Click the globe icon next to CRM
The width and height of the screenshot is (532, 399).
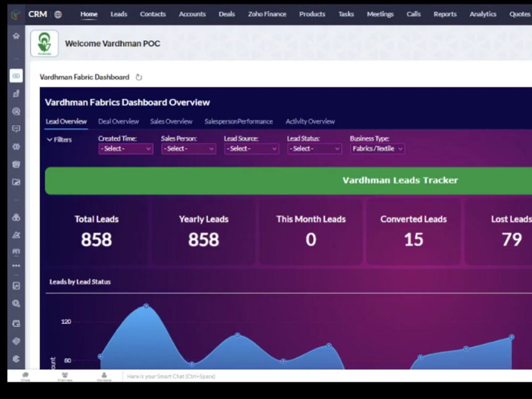pyautogui.click(x=59, y=14)
